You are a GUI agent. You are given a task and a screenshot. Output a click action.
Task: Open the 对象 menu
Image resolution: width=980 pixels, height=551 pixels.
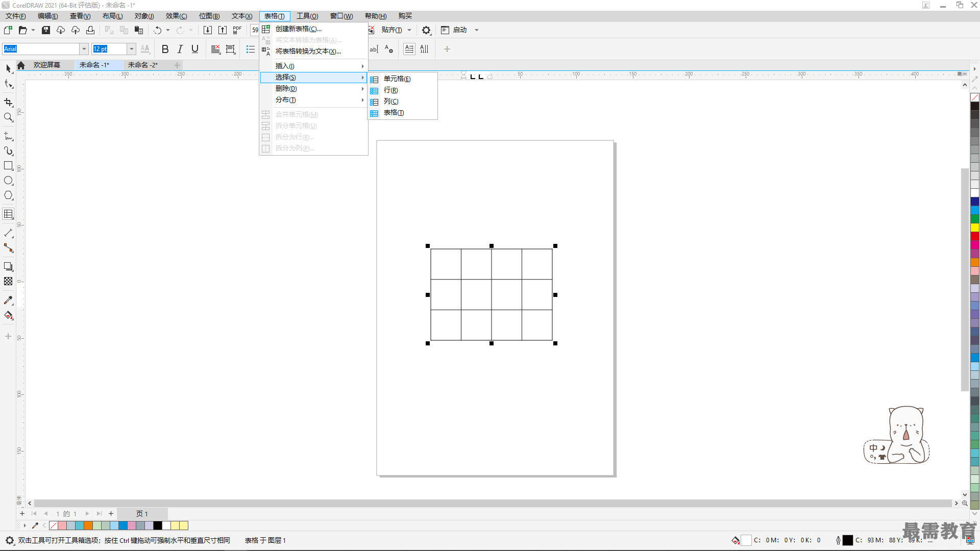144,16
